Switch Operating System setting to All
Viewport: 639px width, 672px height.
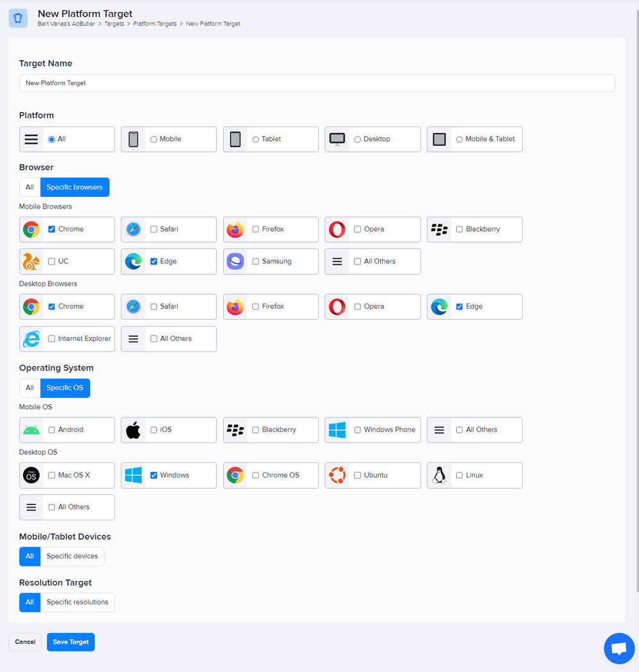pyautogui.click(x=29, y=388)
